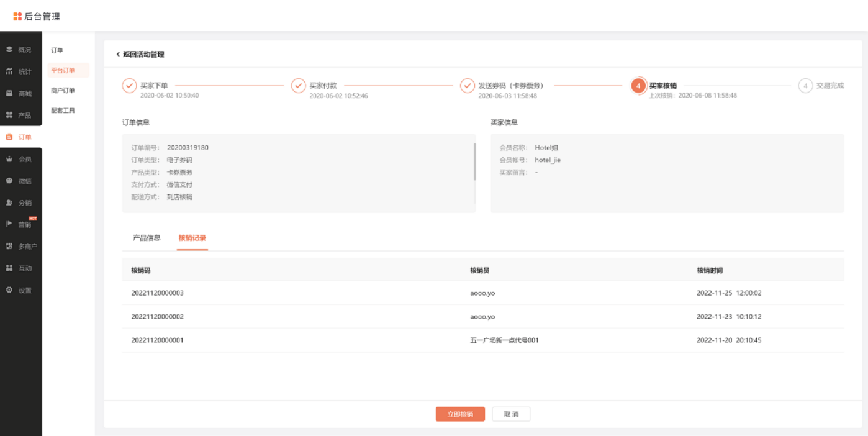Click delivery method value 到店核销

pyautogui.click(x=179, y=197)
